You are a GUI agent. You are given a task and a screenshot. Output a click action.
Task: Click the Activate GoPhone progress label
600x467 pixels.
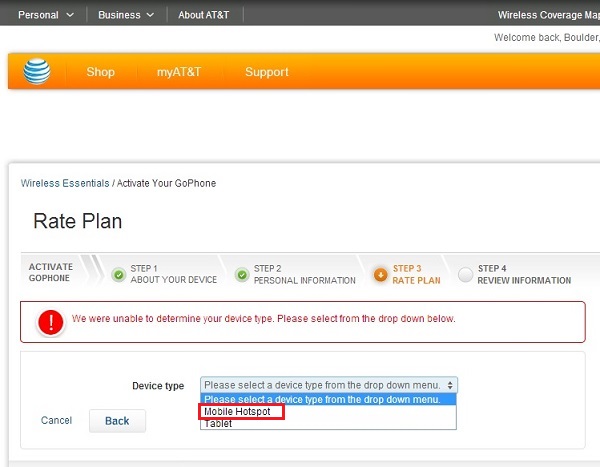[51, 272]
